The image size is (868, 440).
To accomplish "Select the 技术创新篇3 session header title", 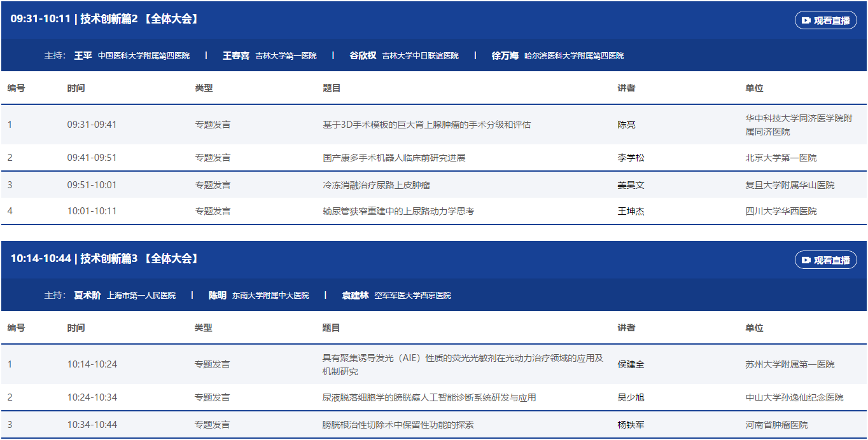I will (106, 259).
